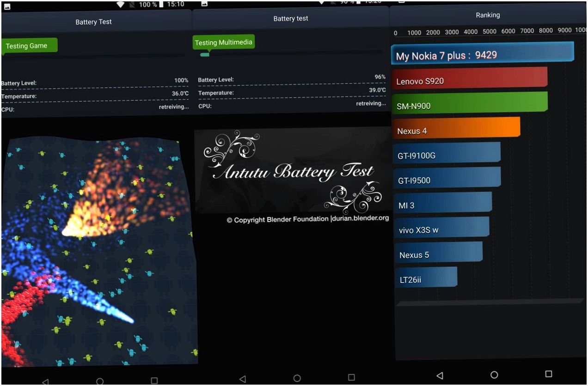Click the Testing Game progress bar

pyautogui.click(x=95, y=56)
